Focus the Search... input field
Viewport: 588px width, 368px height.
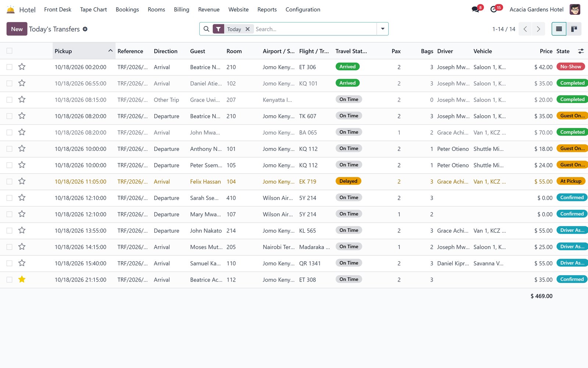point(315,29)
